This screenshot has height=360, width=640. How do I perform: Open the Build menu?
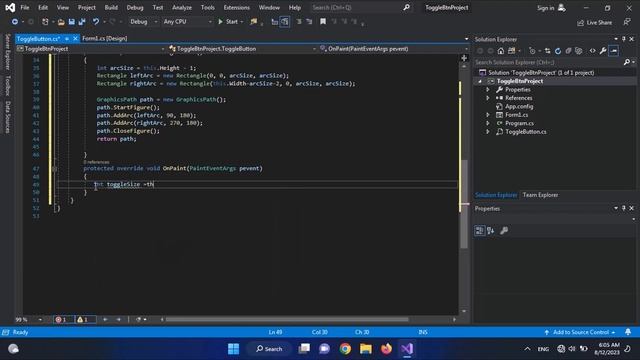[x=111, y=7]
